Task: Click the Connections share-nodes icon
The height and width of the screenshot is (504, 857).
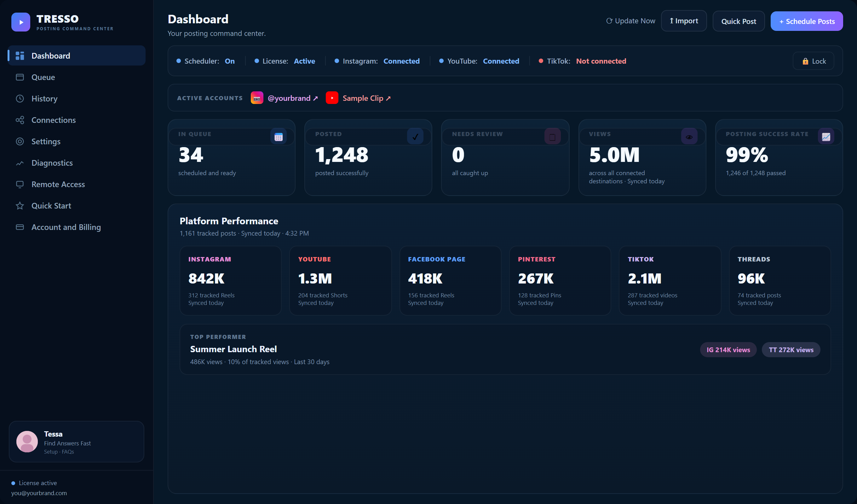Action: click(x=20, y=120)
